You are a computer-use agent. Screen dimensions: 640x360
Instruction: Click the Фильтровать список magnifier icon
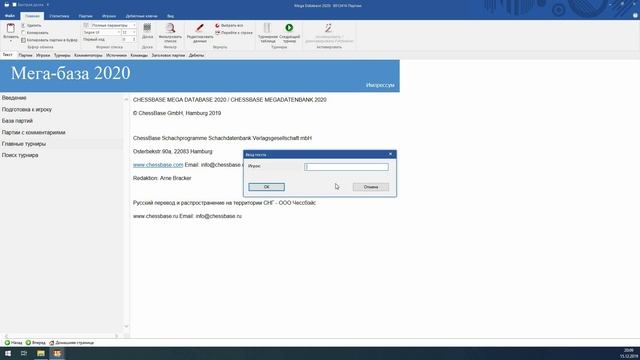click(x=170, y=28)
